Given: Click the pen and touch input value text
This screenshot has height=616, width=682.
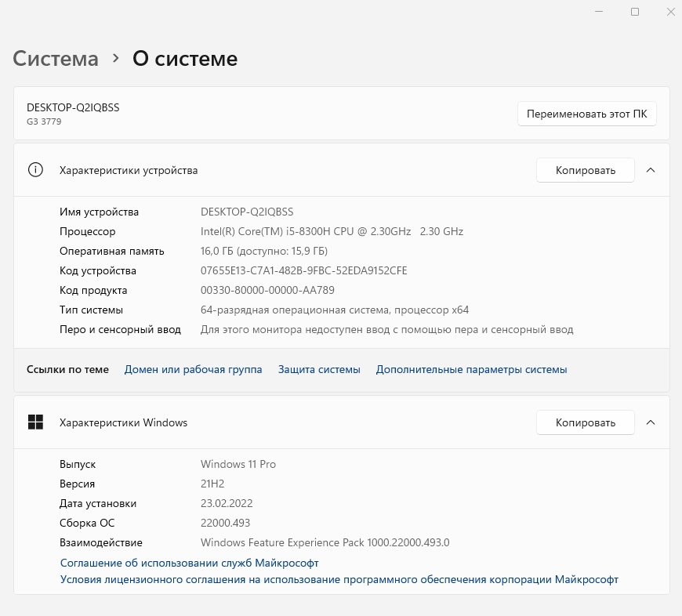Looking at the screenshot, I should coord(387,329).
